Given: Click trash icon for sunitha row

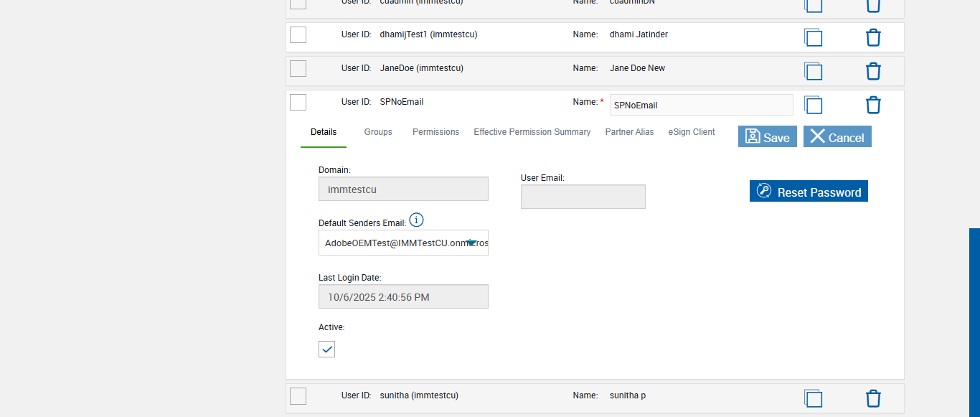Looking at the screenshot, I should (x=873, y=398).
